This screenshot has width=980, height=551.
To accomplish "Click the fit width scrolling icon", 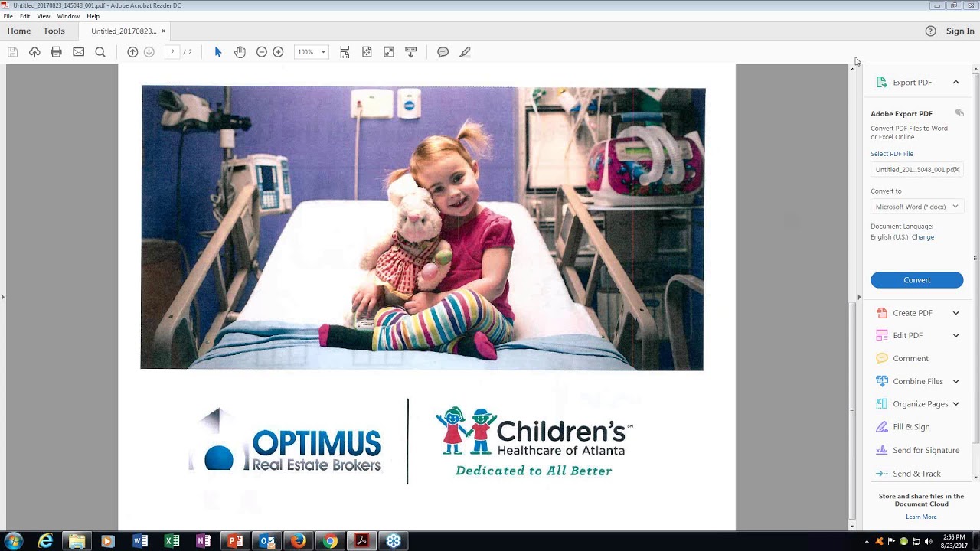I will [x=345, y=52].
